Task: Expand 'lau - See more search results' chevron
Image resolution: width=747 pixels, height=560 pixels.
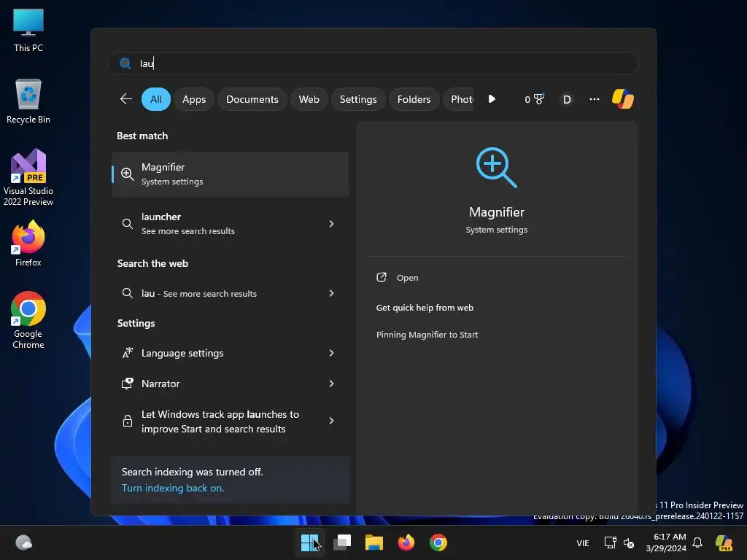Action: (x=332, y=293)
